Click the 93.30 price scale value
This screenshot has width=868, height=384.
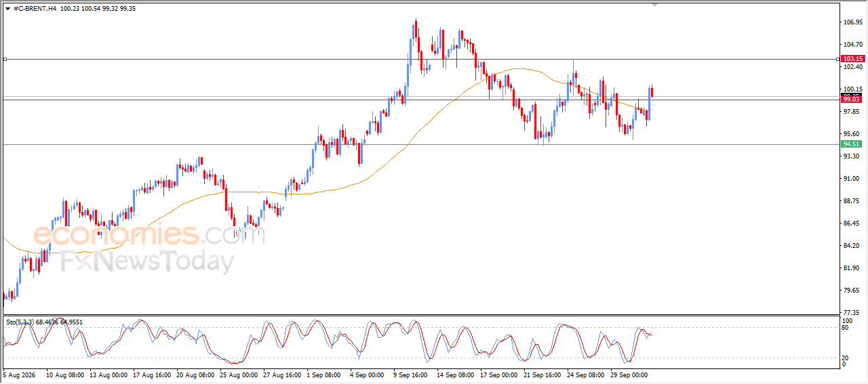(x=852, y=156)
